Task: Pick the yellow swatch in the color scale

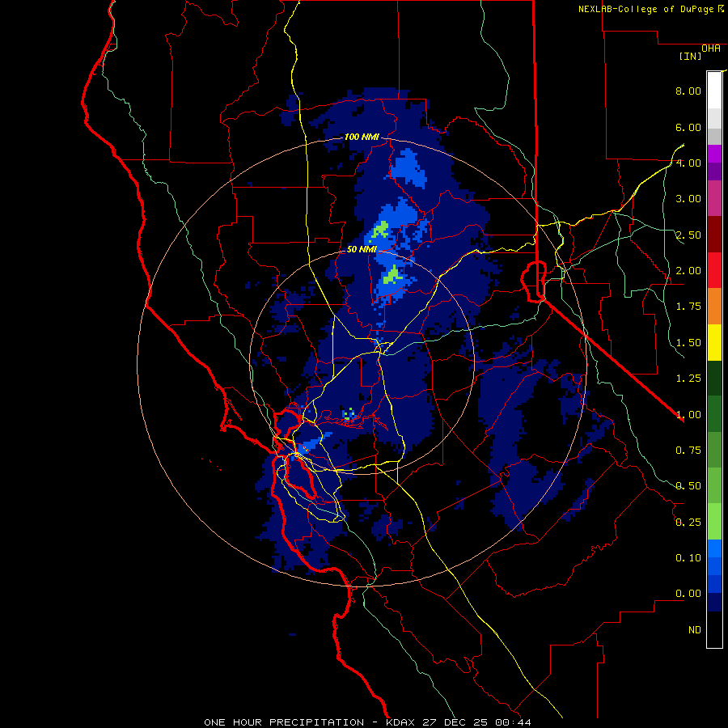Action: click(714, 343)
